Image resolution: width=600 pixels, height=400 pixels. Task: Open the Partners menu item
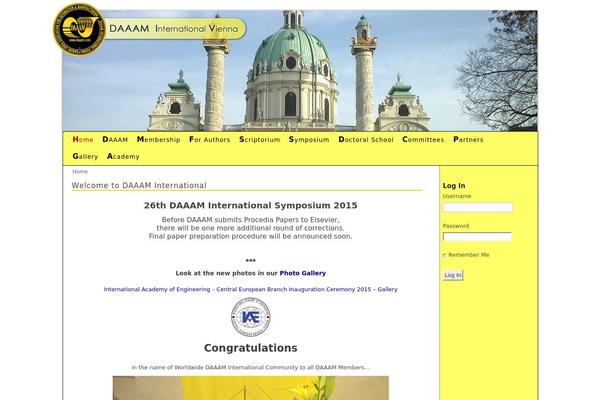click(468, 139)
